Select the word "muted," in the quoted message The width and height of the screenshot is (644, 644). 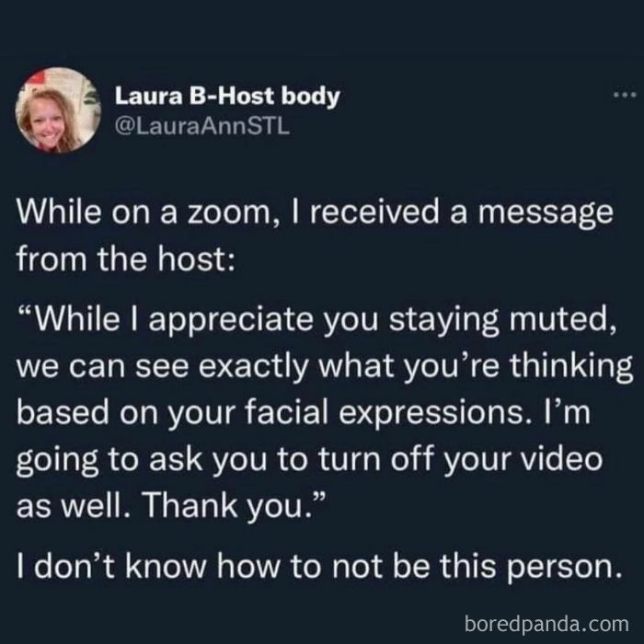pyautogui.click(x=563, y=320)
